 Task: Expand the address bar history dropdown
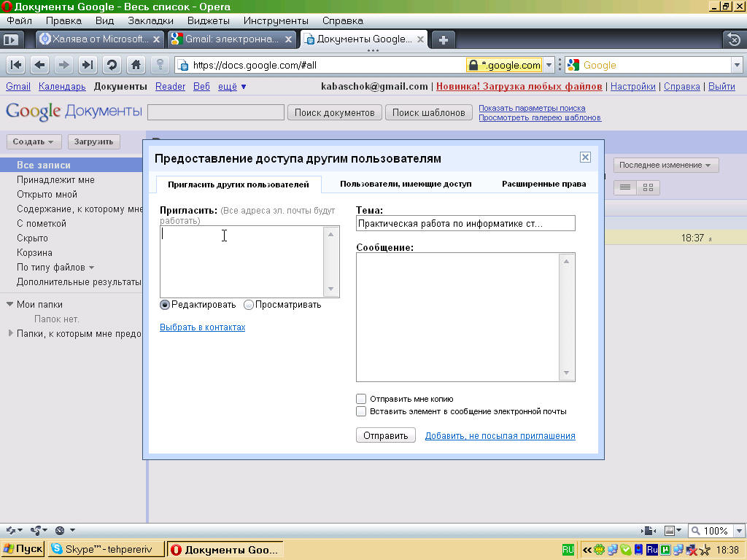[549, 65]
